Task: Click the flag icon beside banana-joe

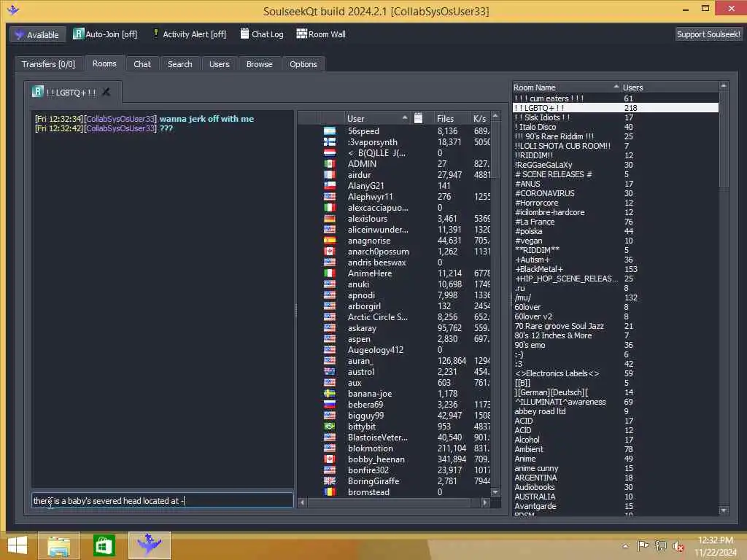Action: click(x=330, y=394)
